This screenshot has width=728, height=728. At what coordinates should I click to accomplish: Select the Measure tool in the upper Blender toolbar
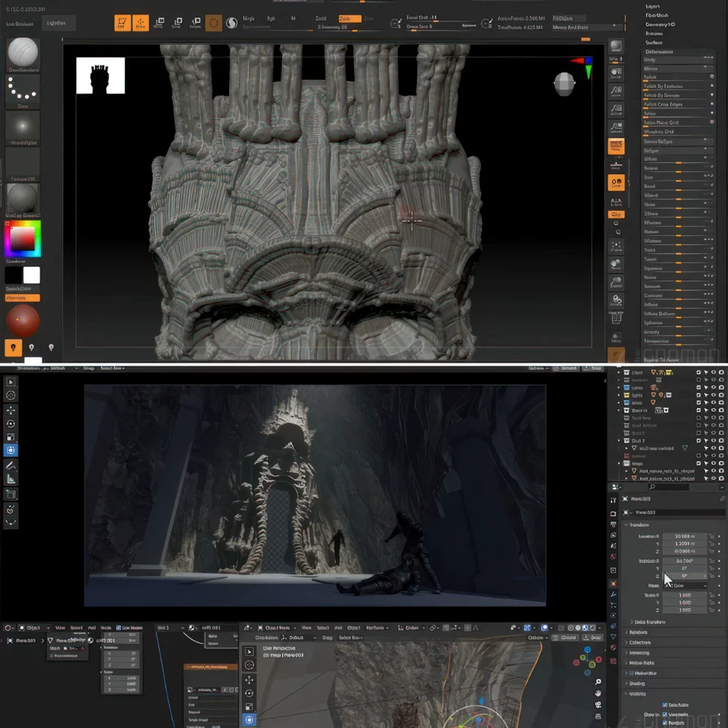pos(11,479)
